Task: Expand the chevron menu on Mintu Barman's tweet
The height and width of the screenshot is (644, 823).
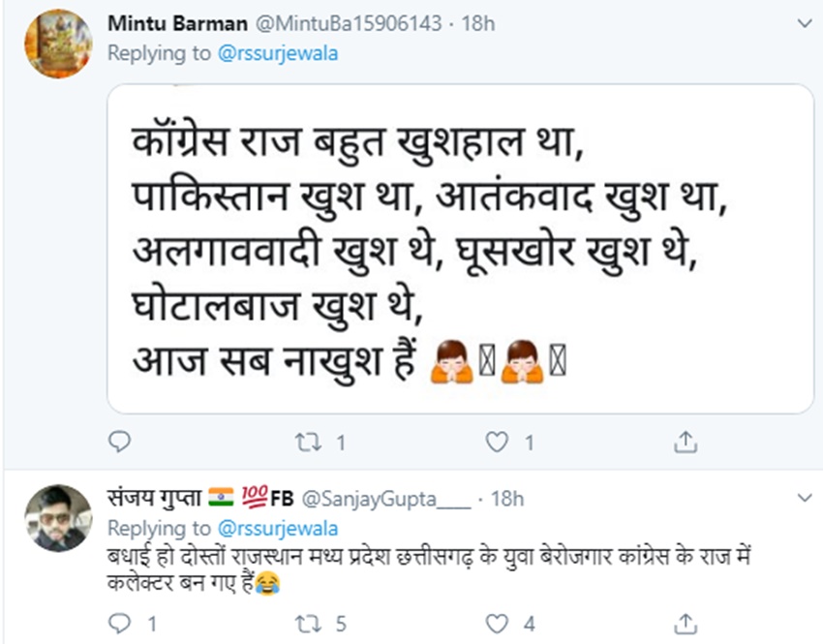Action: [x=803, y=21]
